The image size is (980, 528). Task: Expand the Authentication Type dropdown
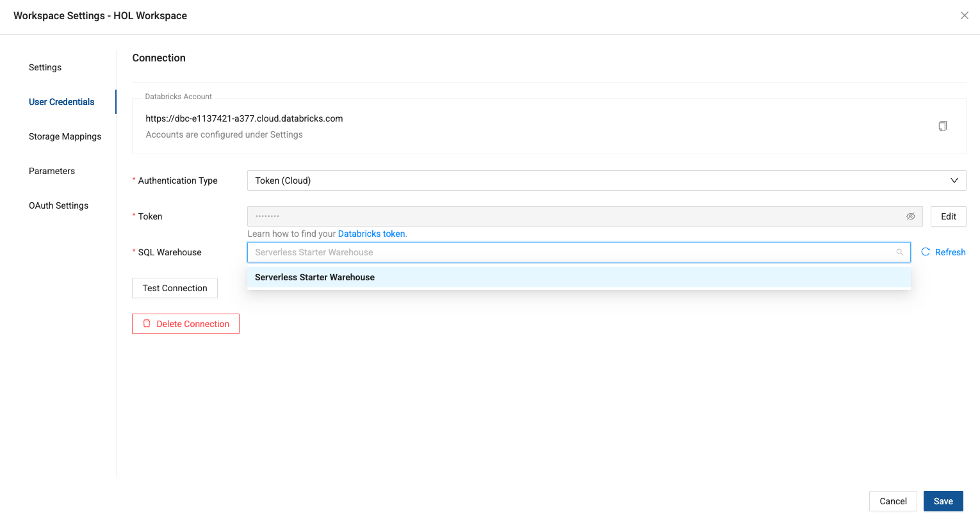click(607, 180)
